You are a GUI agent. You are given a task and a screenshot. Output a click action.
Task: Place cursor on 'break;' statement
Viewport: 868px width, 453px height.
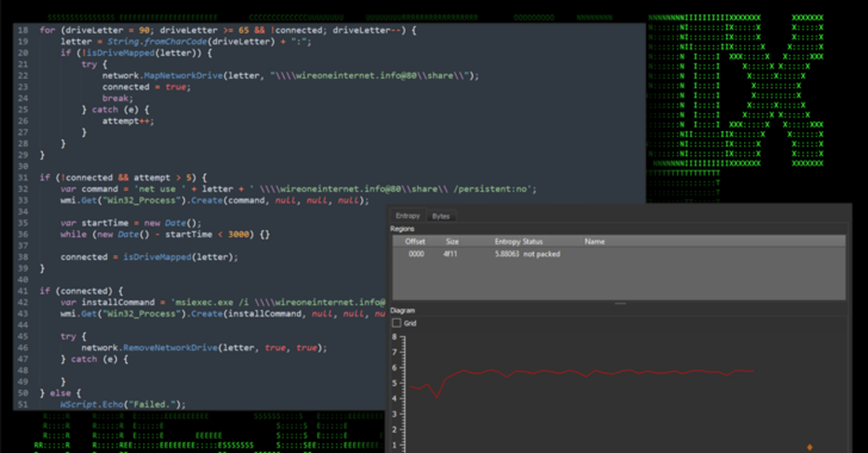pyautogui.click(x=117, y=98)
